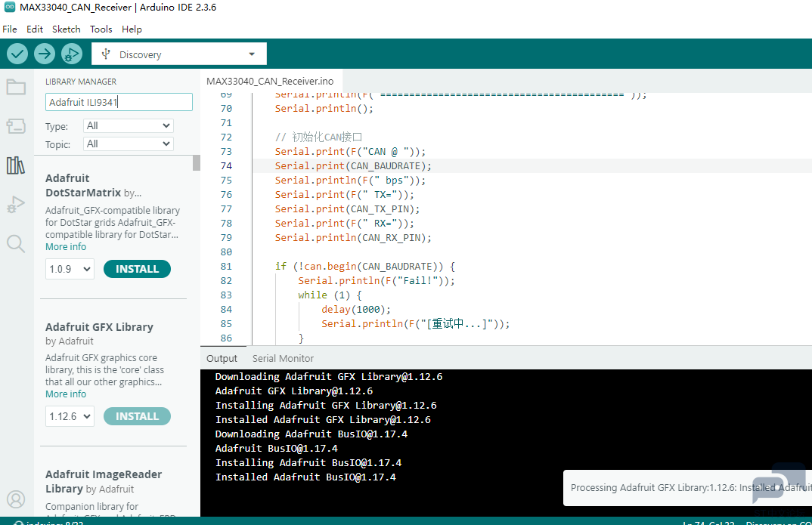812x525 pixels.
Task: Install the Adafruit DotStarMatrix library
Action: pyautogui.click(x=138, y=269)
